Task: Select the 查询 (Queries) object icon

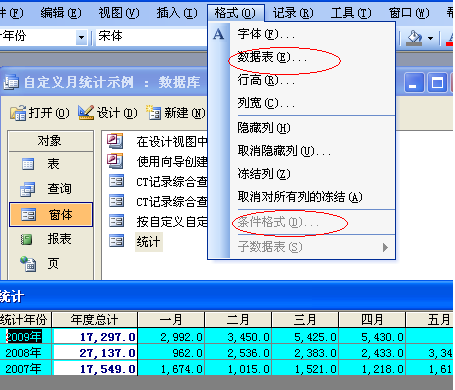Action: 27,189
